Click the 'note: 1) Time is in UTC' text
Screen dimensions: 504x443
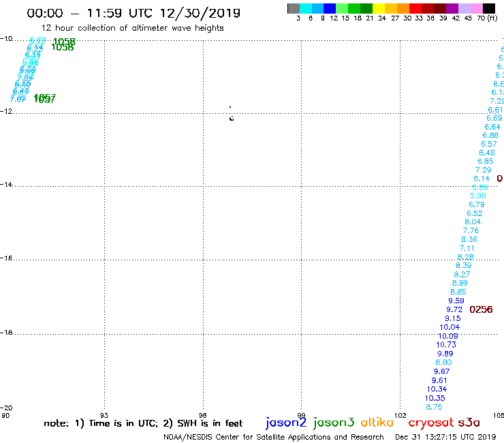pyautogui.click(x=101, y=423)
